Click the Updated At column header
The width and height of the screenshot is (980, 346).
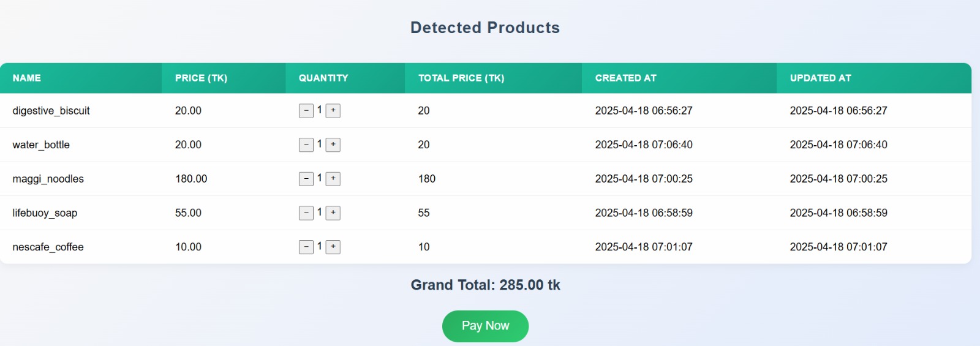coord(820,78)
